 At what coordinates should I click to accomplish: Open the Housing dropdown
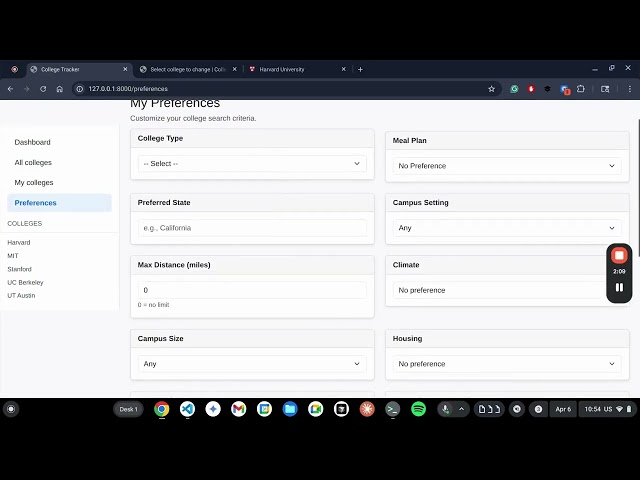[x=507, y=364]
